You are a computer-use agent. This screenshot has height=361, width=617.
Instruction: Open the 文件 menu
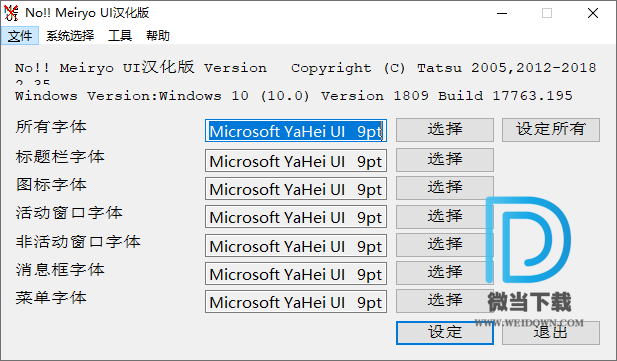pyautogui.click(x=20, y=36)
